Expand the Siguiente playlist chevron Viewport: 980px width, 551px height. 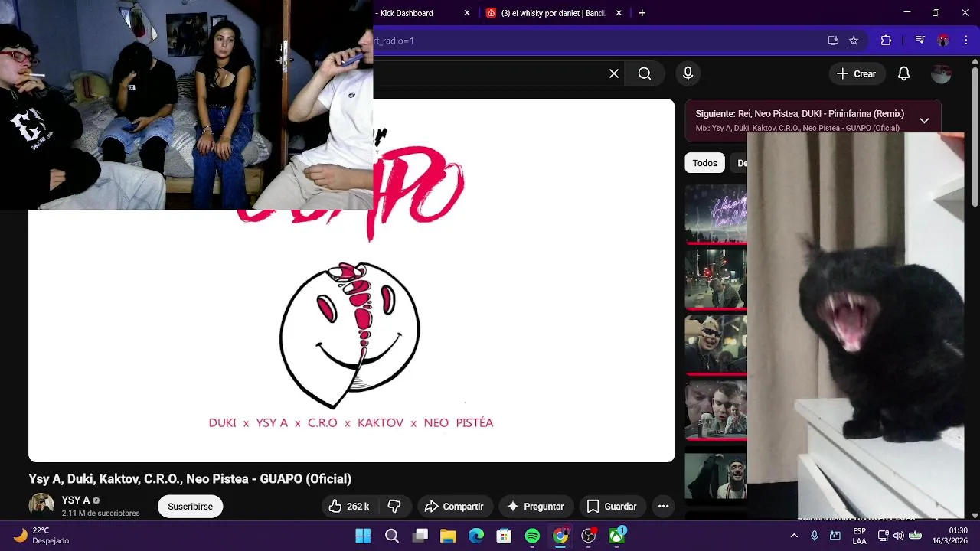pyautogui.click(x=924, y=121)
